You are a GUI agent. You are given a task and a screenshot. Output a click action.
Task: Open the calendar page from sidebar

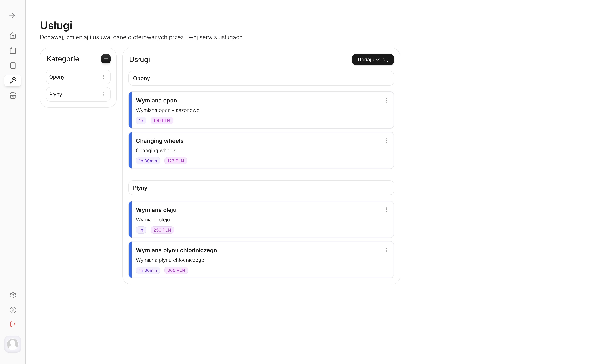(13, 51)
